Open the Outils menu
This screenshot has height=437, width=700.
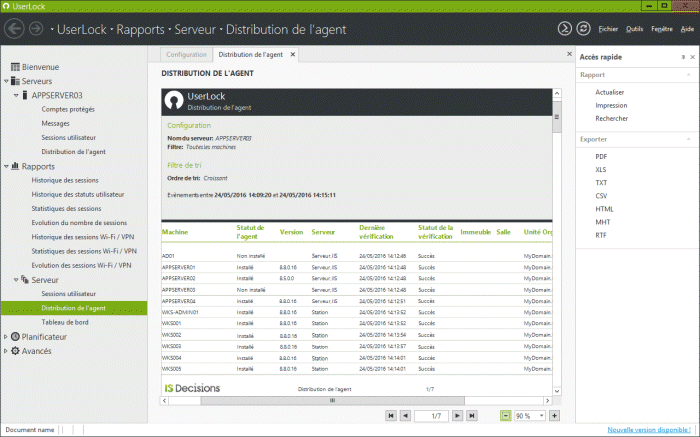(x=634, y=29)
